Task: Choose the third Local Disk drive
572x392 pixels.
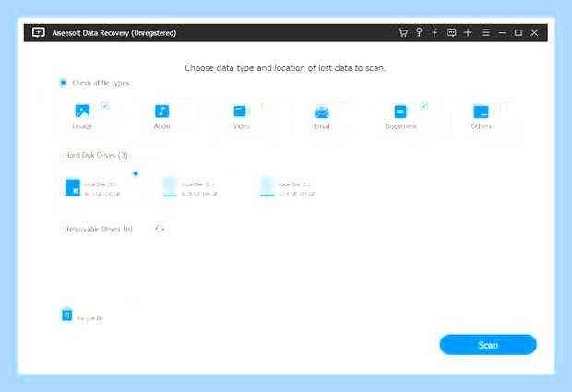Action: click(x=288, y=188)
